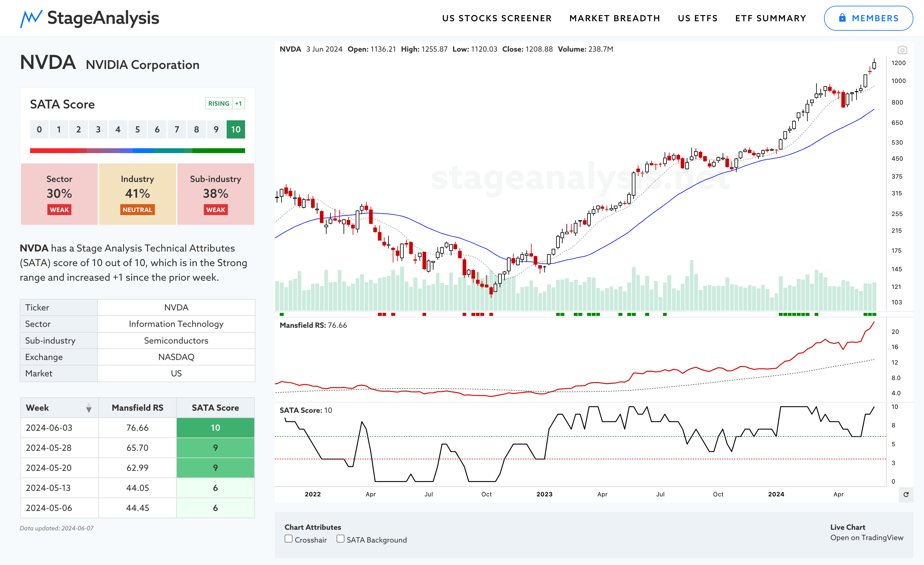924x565 pixels.
Task: Open ETF Summary menu item
Action: [771, 18]
